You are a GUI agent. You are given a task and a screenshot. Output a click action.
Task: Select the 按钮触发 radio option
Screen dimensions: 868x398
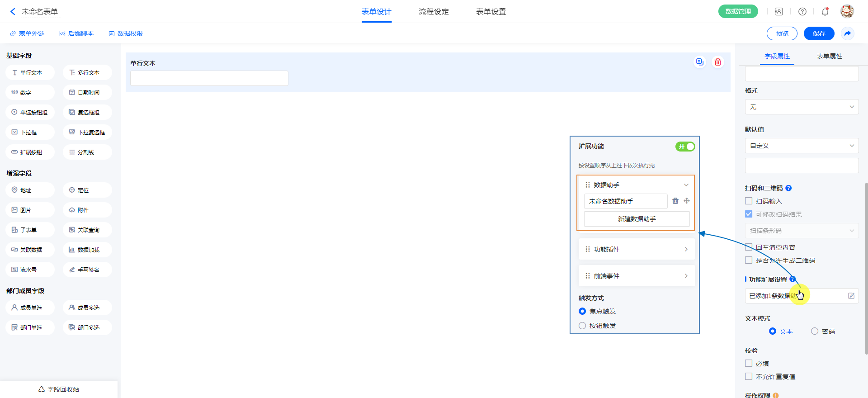582,326
